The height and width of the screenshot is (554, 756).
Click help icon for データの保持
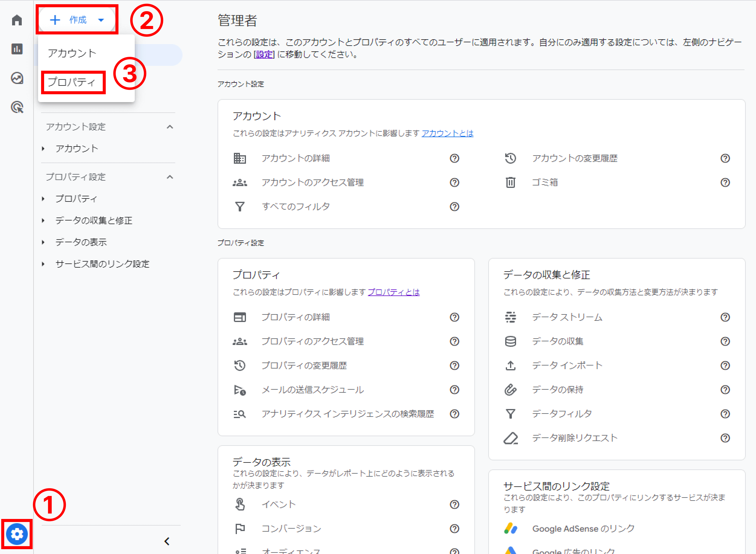coord(725,390)
